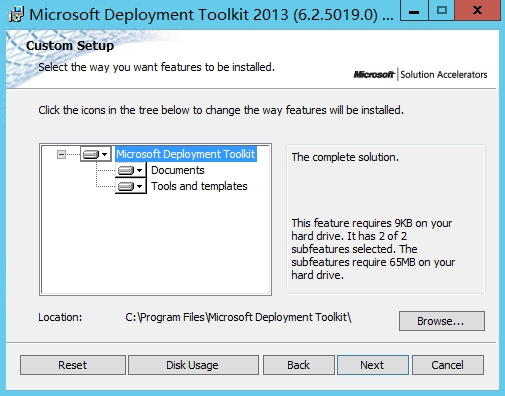505x396 pixels.
Task: Click the location path C:\Program Files\Microsoft Deployment Toolkit\
Action: coord(238,317)
